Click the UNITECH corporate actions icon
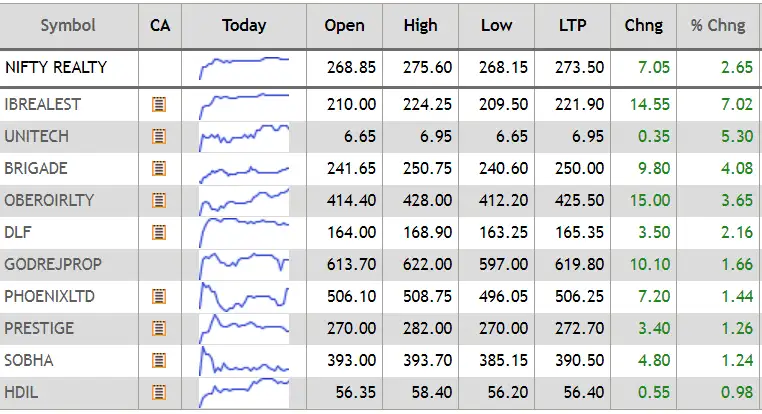The width and height of the screenshot is (762, 414). [158, 136]
